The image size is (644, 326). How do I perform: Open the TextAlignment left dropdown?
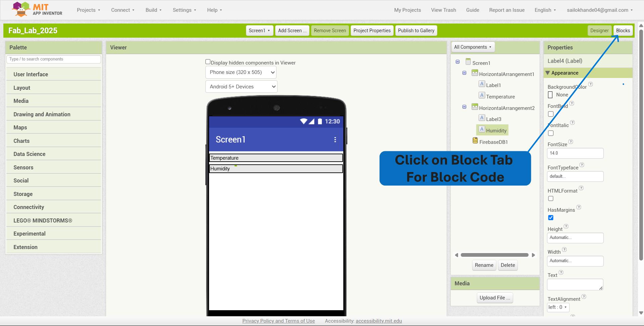tap(558, 307)
